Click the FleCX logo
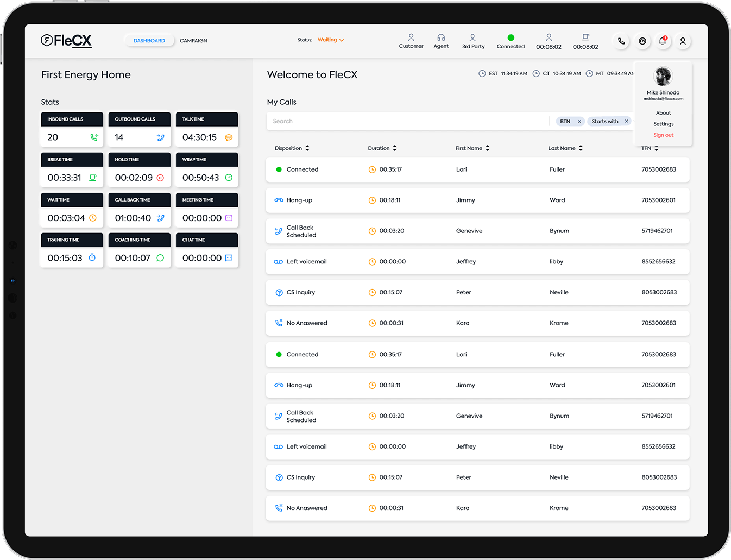731x560 pixels. pos(66,41)
